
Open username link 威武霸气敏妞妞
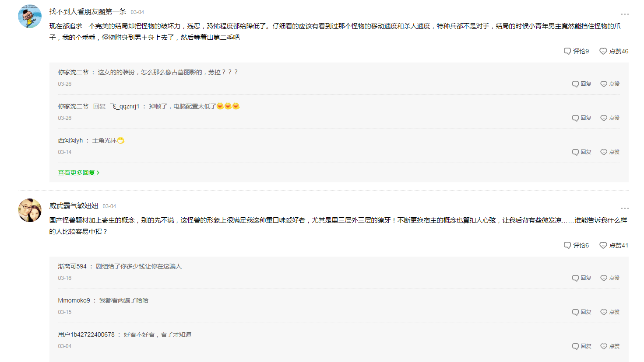click(x=74, y=206)
